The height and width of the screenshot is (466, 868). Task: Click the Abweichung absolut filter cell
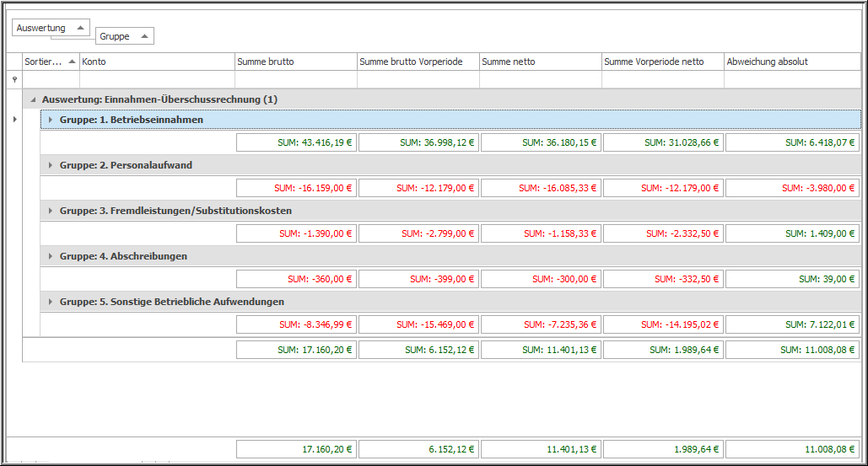pos(793,79)
